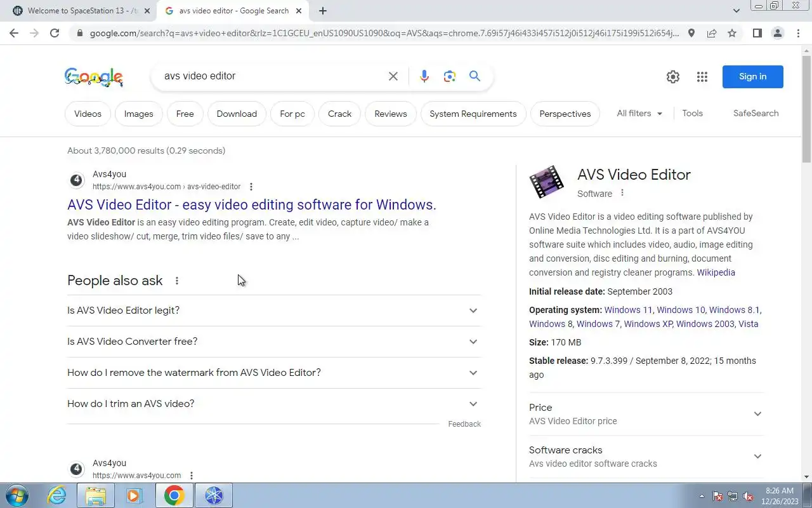Viewport: 812px width, 508px height.
Task: Click the Windows XP link
Action: tap(648, 324)
